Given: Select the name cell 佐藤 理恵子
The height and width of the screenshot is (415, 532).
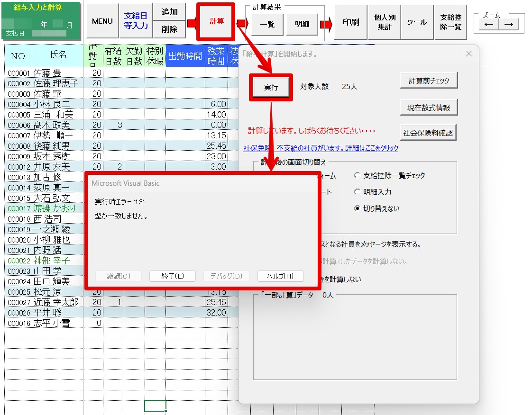Looking at the screenshot, I should [x=58, y=83].
